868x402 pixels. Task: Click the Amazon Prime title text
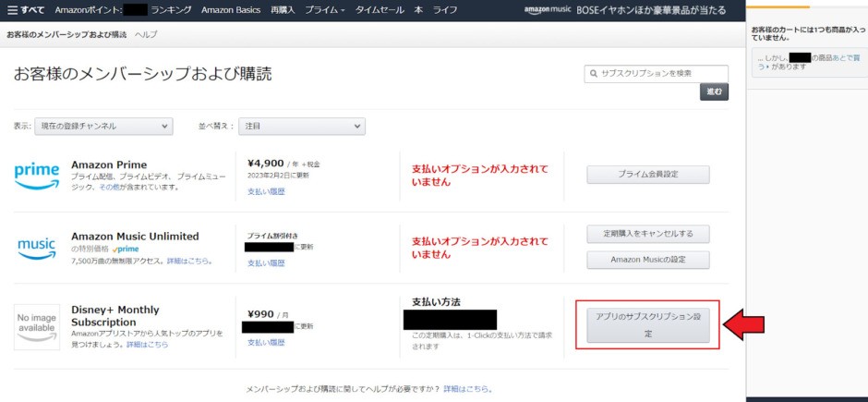[x=109, y=164]
